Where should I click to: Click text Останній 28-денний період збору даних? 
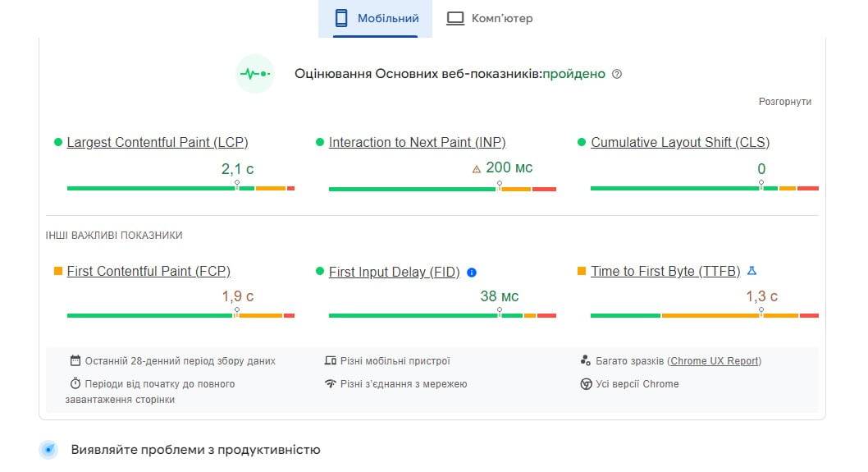coord(180,360)
